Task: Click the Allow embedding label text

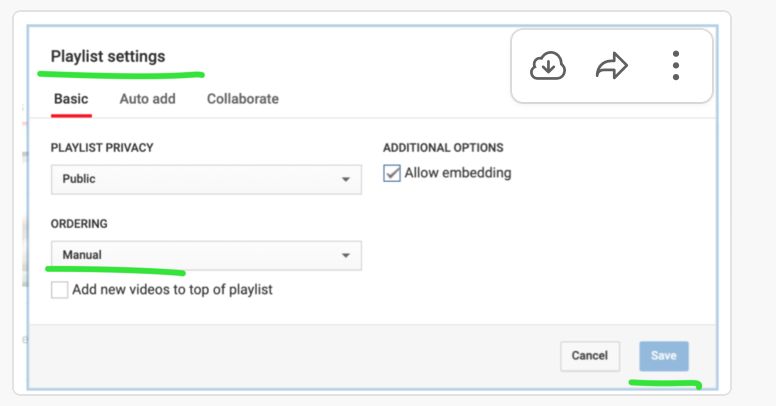Action: [458, 173]
